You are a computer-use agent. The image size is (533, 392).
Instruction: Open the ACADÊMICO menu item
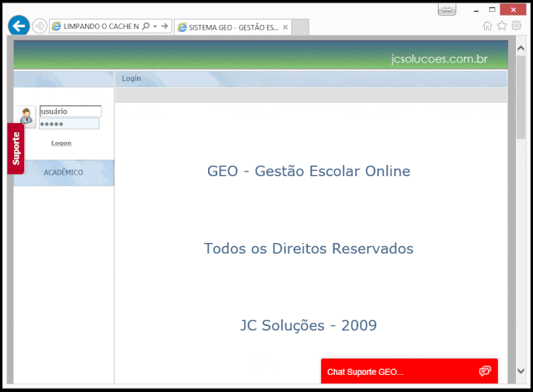[x=64, y=173]
